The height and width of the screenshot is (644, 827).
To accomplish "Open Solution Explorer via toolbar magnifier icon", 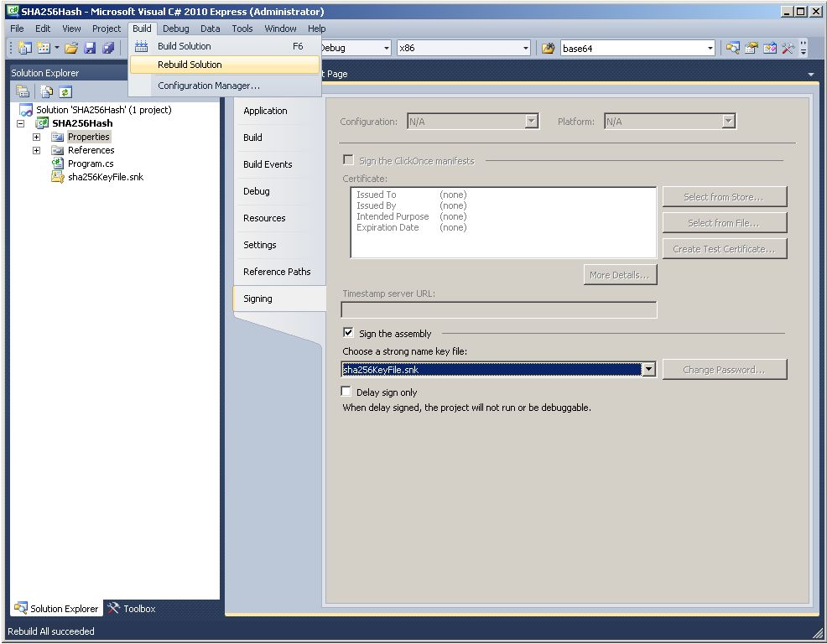I will [732, 48].
